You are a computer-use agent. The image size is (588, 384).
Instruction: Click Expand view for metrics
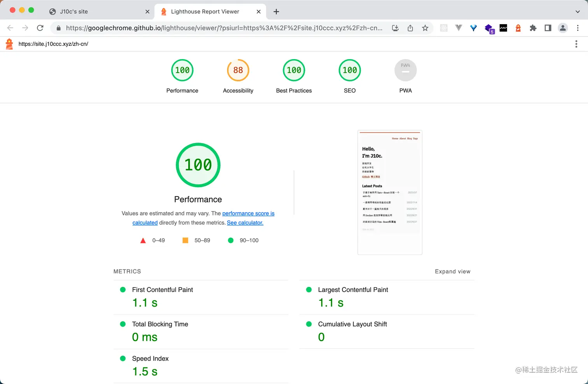pos(453,271)
